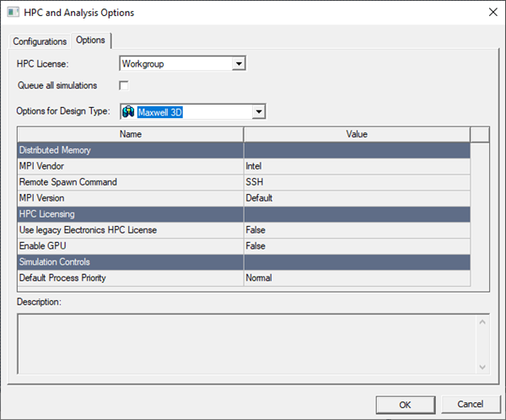Click the Default value for MPI Version
Image resolution: width=506 pixels, height=420 pixels.
(357, 198)
